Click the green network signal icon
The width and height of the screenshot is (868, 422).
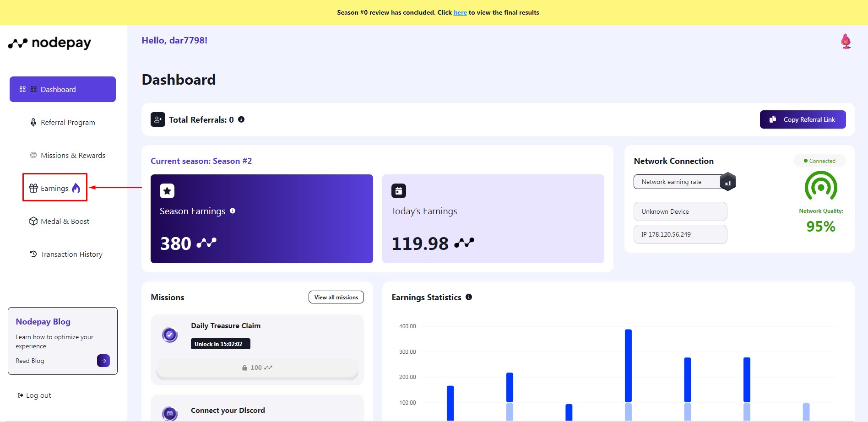click(821, 186)
